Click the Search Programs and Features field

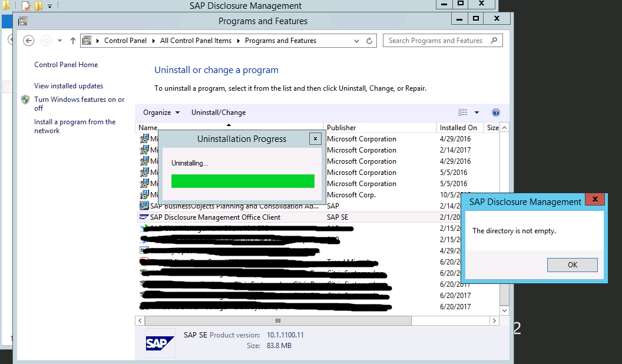442,41
